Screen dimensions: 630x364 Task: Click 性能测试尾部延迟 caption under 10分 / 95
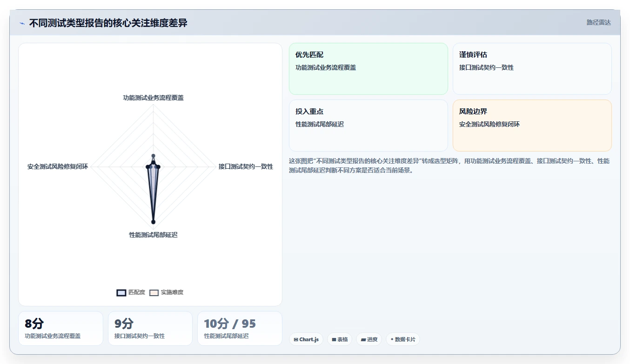pyautogui.click(x=226, y=336)
